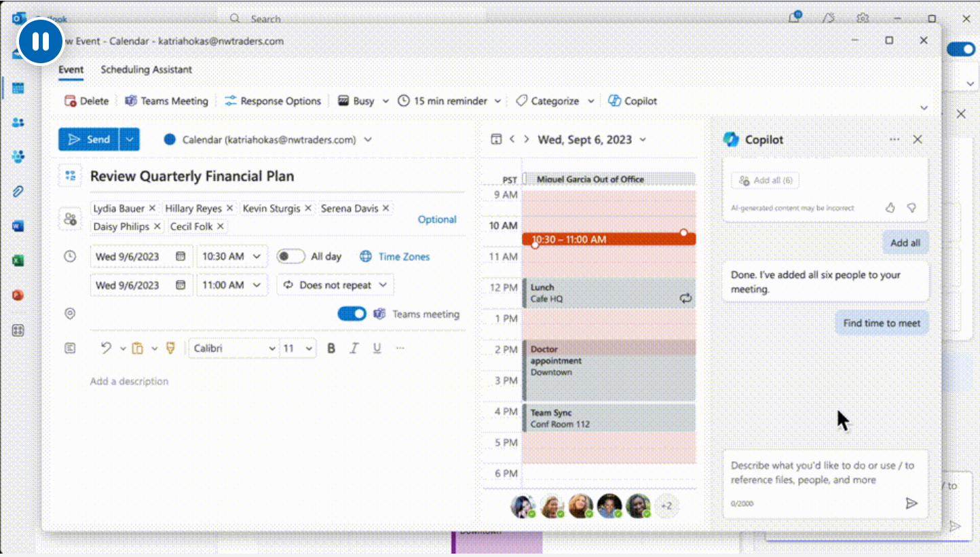The image size is (980, 557).
Task: Open Calendar icon in Outlook's left sidebar
Action: [18, 88]
